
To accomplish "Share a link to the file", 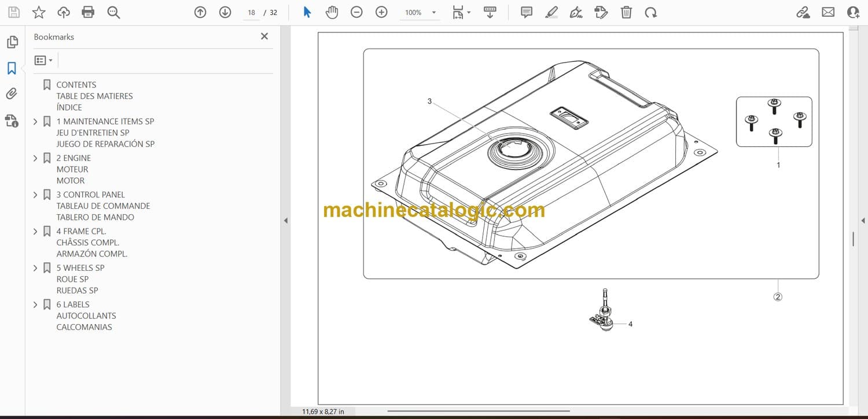I will tap(803, 12).
